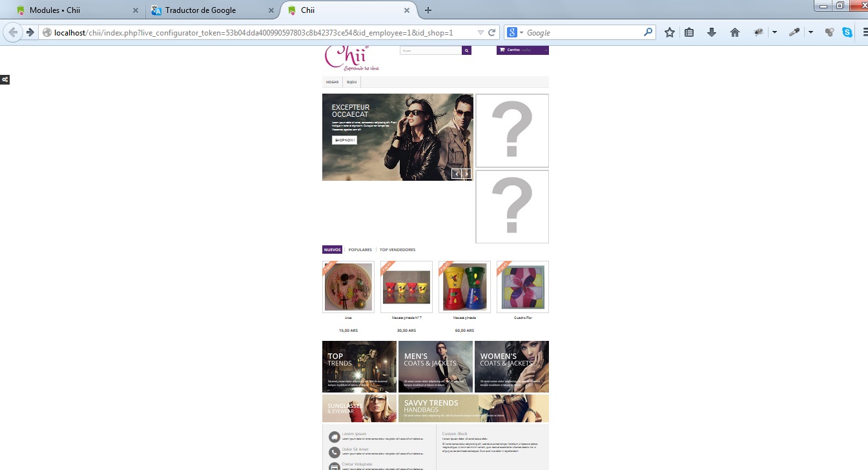Click the Skype toolbar icon
This screenshot has height=470, width=868.
pos(847,32)
